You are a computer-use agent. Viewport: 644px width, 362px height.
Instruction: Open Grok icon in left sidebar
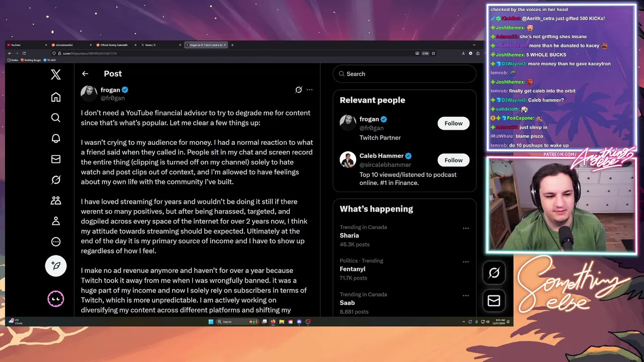pos(56,179)
